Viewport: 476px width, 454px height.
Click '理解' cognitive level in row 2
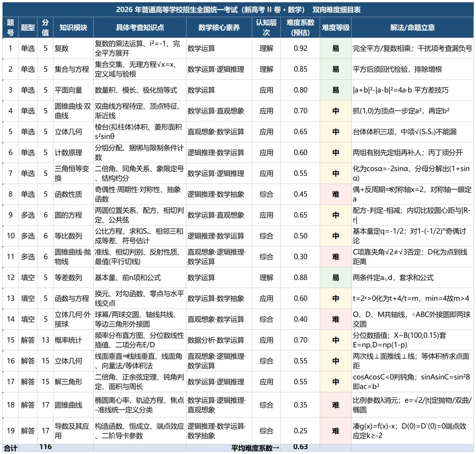point(266,70)
